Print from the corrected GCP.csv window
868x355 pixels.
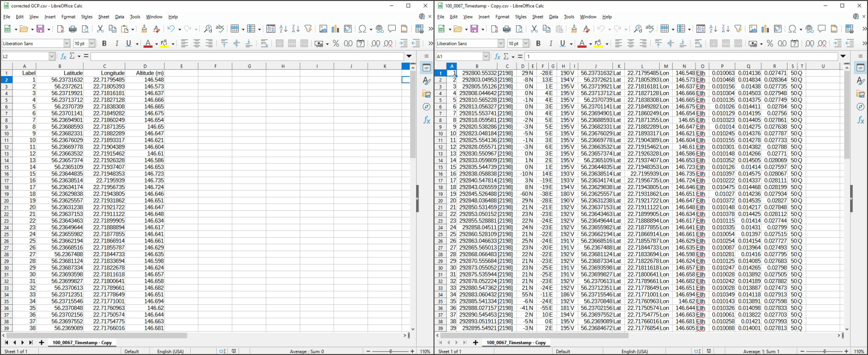click(73, 29)
